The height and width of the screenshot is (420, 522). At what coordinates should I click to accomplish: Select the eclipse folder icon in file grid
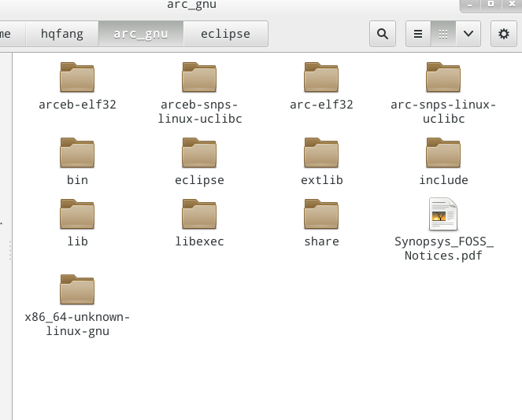pos(199,153)
